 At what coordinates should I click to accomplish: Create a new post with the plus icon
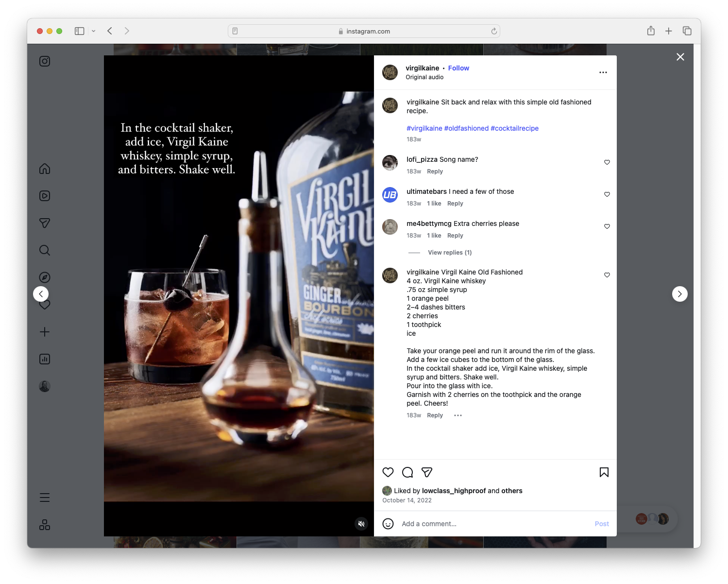pos(44,332)
